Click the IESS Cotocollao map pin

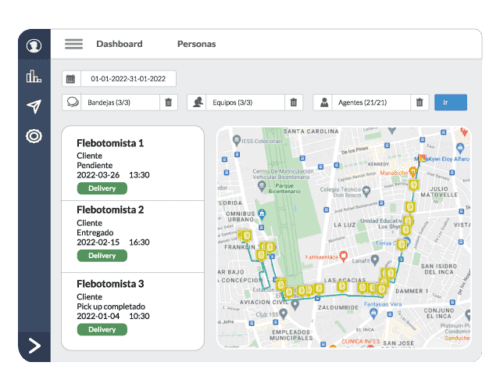[237, 140]
